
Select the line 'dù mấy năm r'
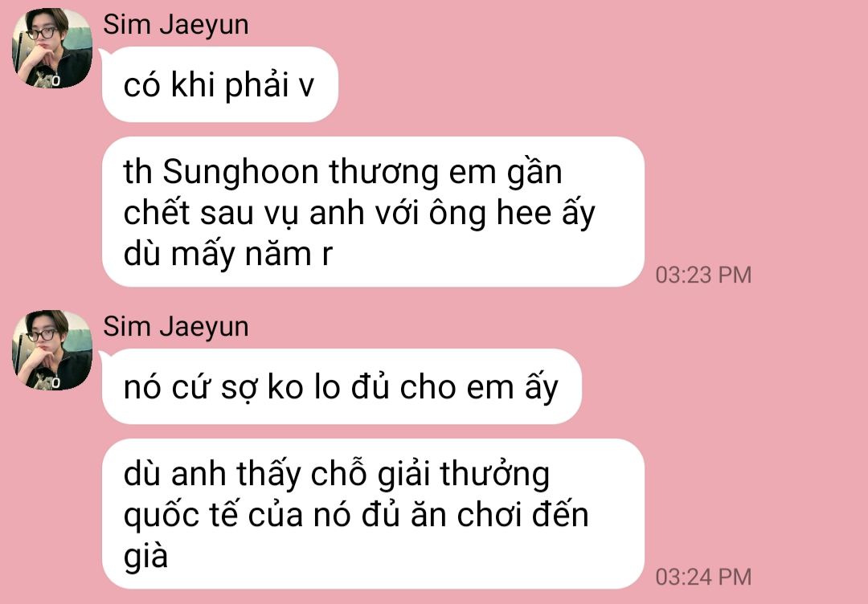227,254
